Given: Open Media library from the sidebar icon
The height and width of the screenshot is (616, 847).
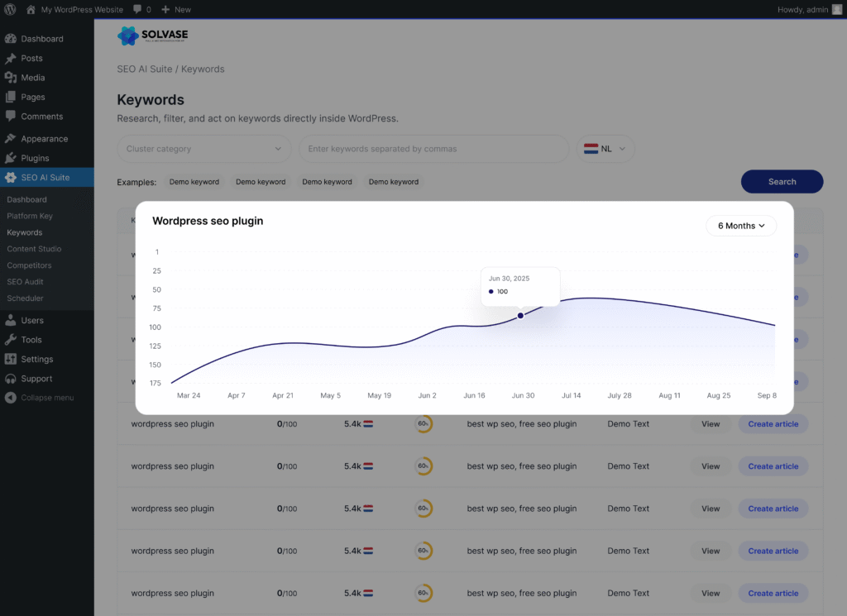Looking at the screenshot, I should pyautogui.click(x=10, y=78).
